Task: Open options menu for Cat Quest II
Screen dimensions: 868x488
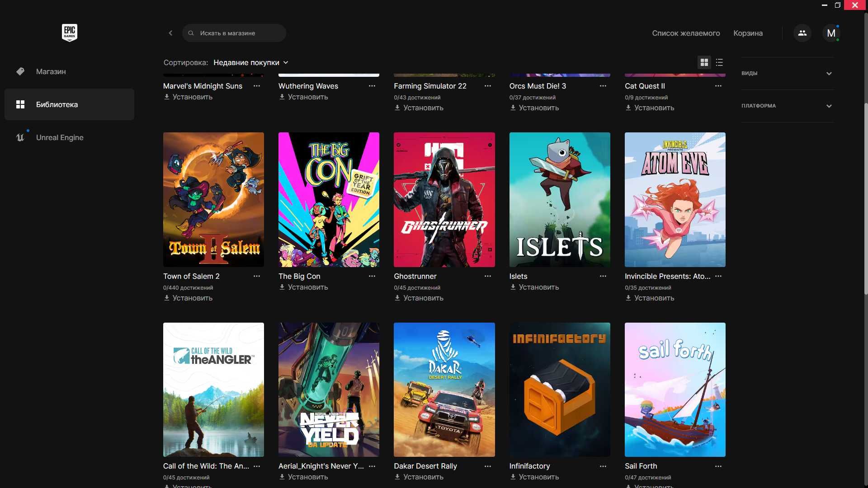Action: coord(718,86)
